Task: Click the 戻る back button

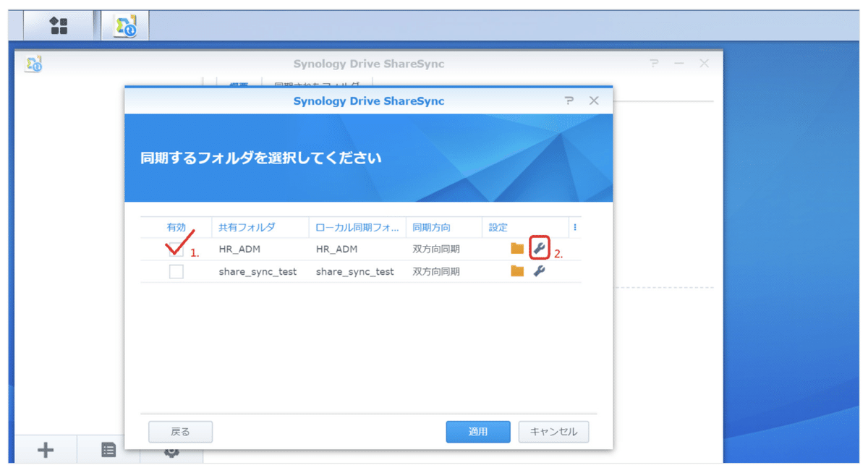Action: (180, 432)
